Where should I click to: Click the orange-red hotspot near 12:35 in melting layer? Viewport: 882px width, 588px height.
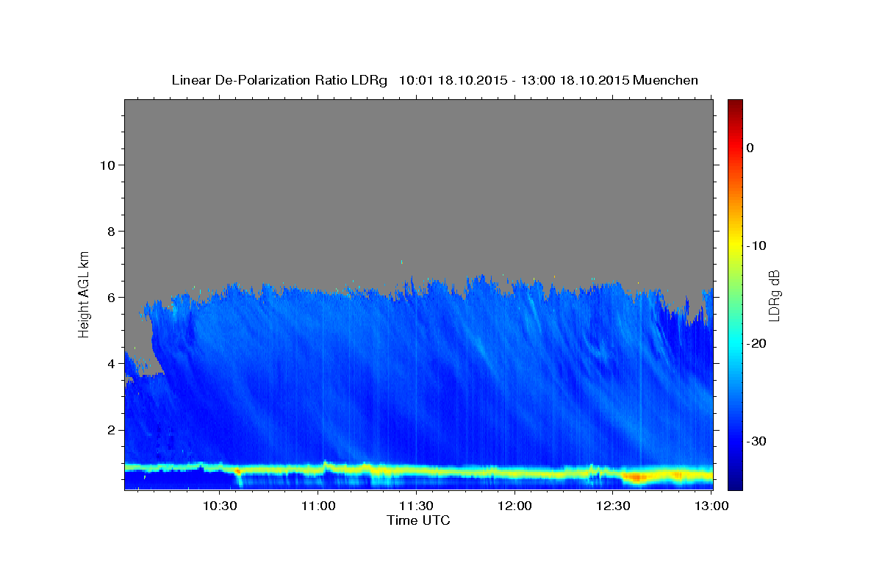pos(637,477)
